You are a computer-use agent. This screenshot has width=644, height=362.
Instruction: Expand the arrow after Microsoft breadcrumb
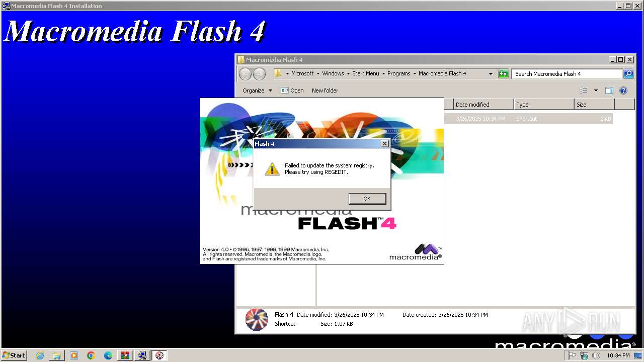pos(318,73)
